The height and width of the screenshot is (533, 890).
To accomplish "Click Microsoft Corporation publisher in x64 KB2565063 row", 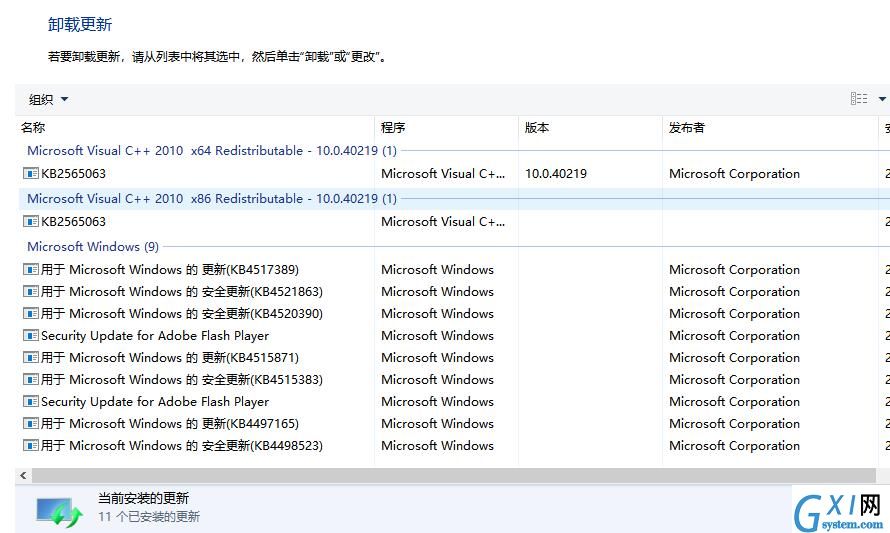I will tap(734, 174).
